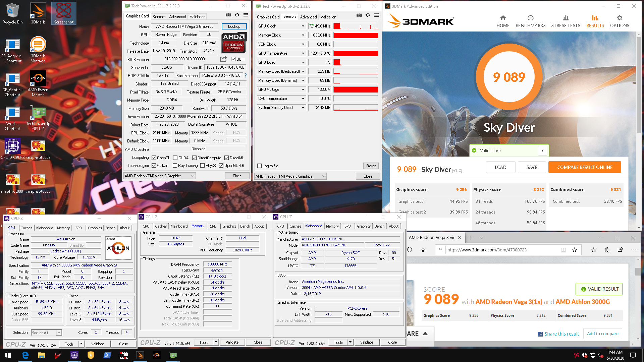644x362 pixels.
Task: Switch to Advanced tab in GPU-Z Graphics Card window
Action: 177,16
